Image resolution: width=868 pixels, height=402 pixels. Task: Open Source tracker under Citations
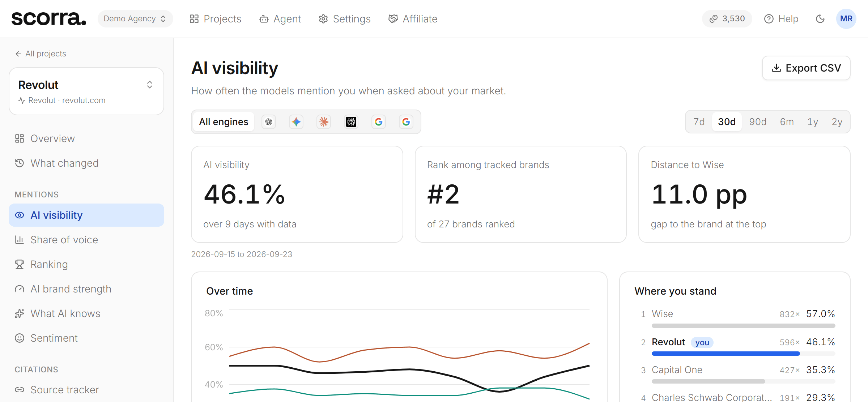[x=86, y=390]
